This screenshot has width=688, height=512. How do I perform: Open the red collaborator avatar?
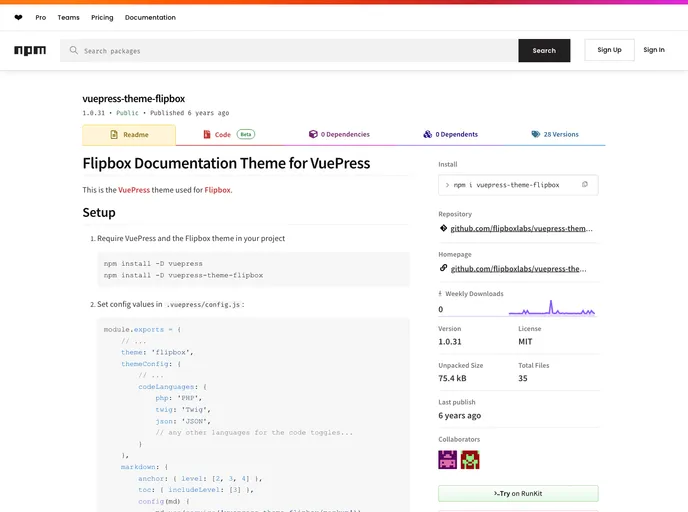(470, 460)
